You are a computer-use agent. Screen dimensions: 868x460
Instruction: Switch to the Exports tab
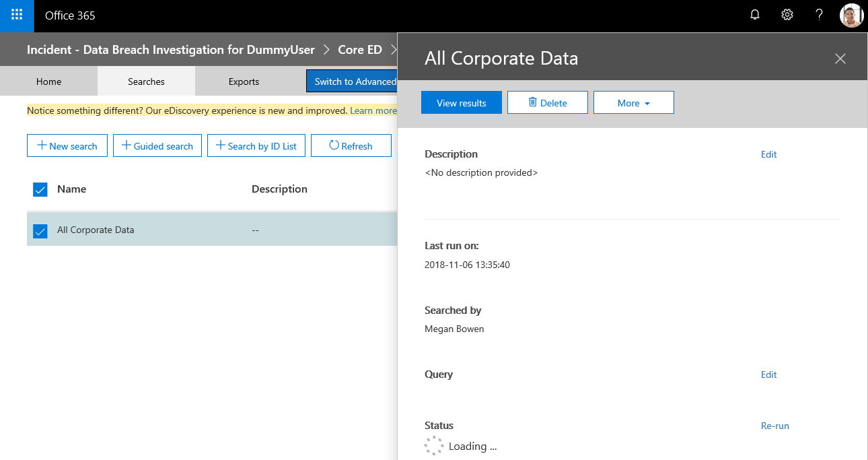[244, 81]
